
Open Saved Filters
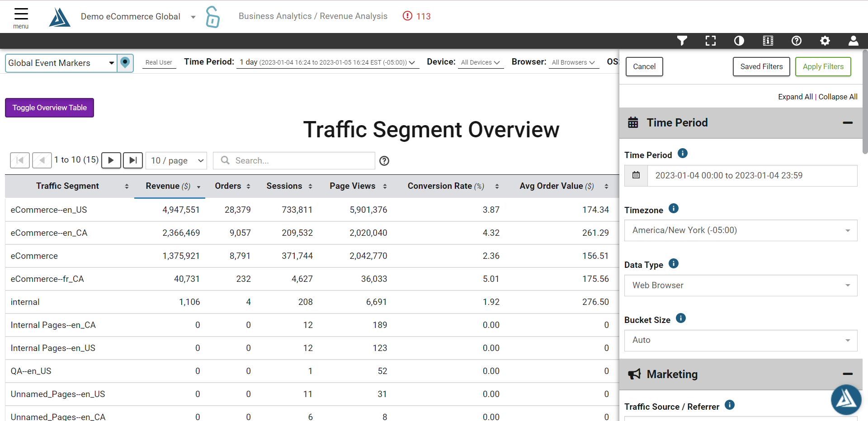coord(761,66)
